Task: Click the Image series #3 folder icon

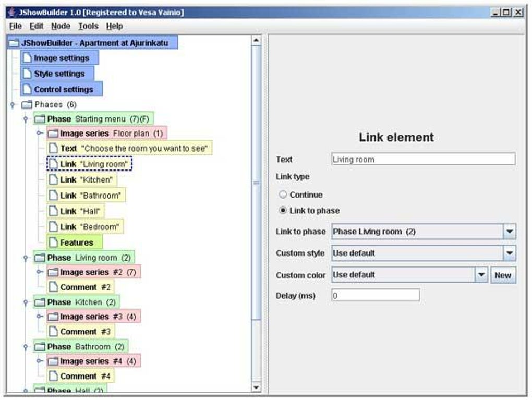Action: (x=53, y=317)
